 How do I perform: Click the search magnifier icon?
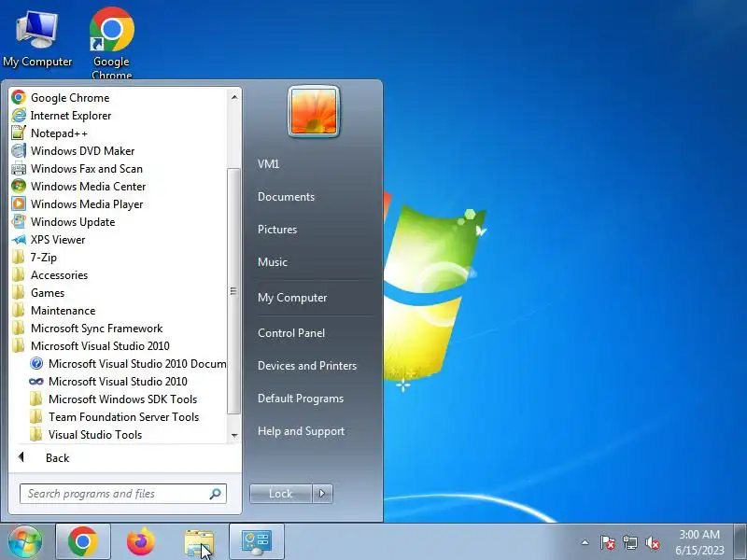[x=216, y=494]
